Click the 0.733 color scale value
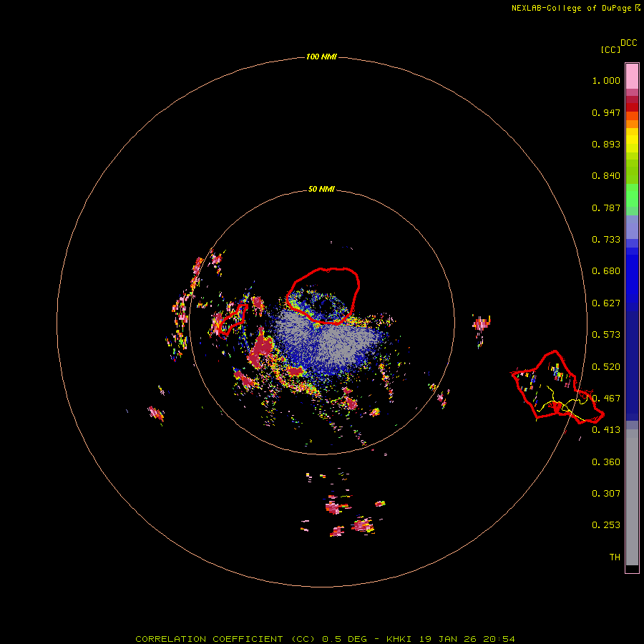The width and height of the screenshot is (644, 644). 606,240
